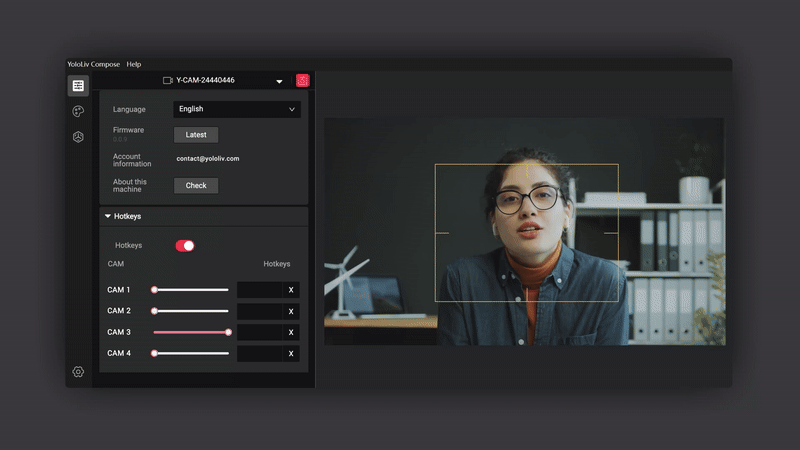Open the 3D cube panel
This screenshot has width=800, height=450.
pos(78,137)
